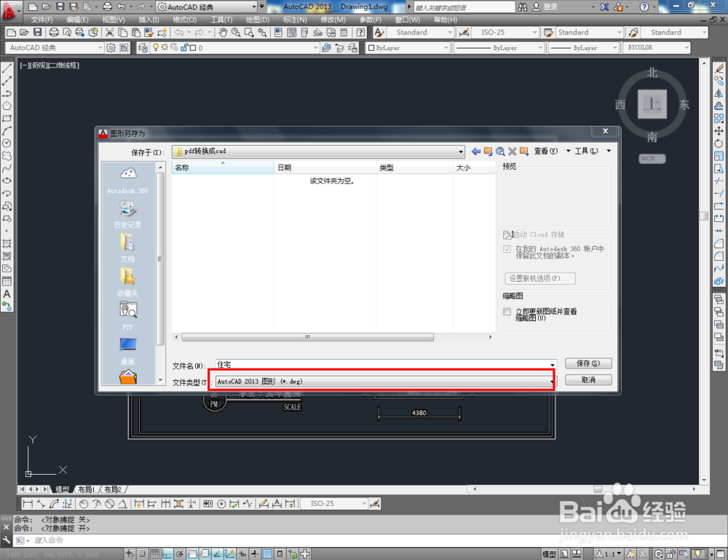Viewport: 728px width, 560px height.
Task: Open 桌面 (Desktop) from the dialog sidebar
Action: [127, 350]
